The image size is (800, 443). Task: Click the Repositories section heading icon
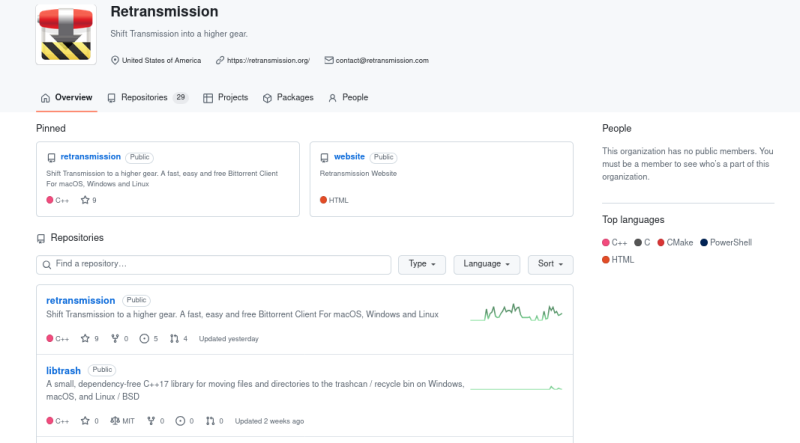(41, 238)
